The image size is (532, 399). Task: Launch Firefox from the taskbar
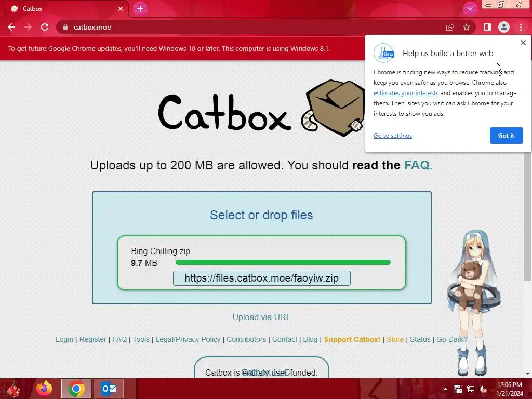(45, 389)
